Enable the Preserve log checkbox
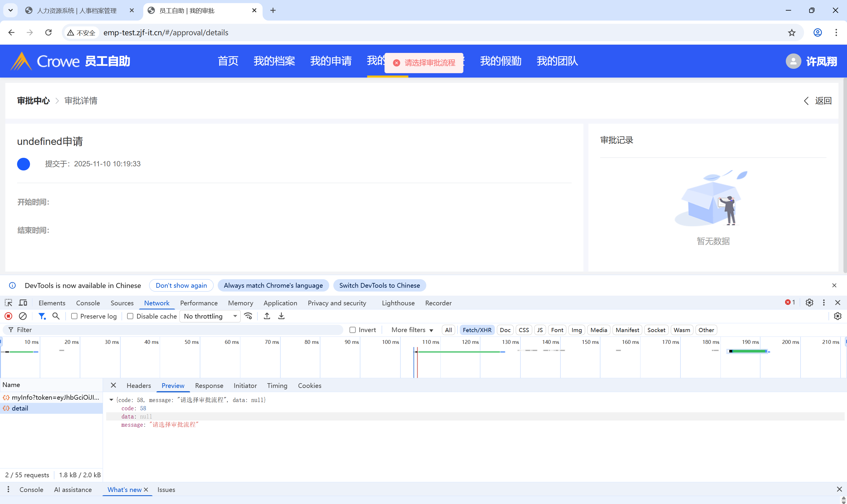 pos(74,316)
